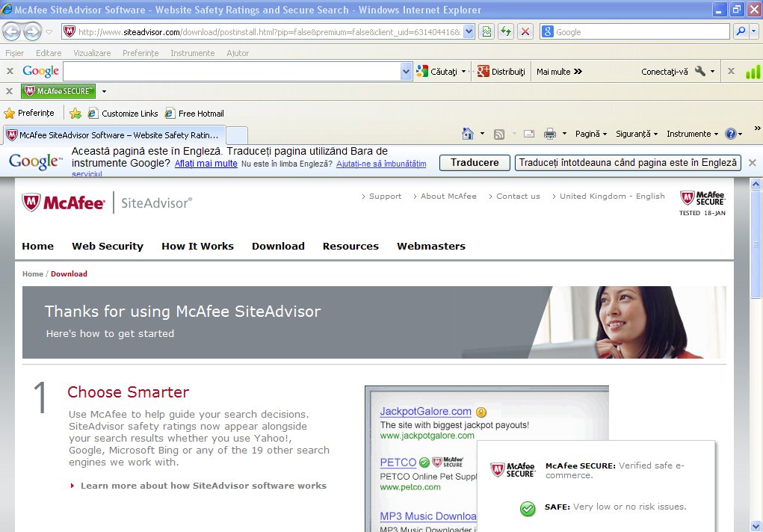
Task: Open the Ajutați-ne să îmbunătățim link
Action: 381,164
